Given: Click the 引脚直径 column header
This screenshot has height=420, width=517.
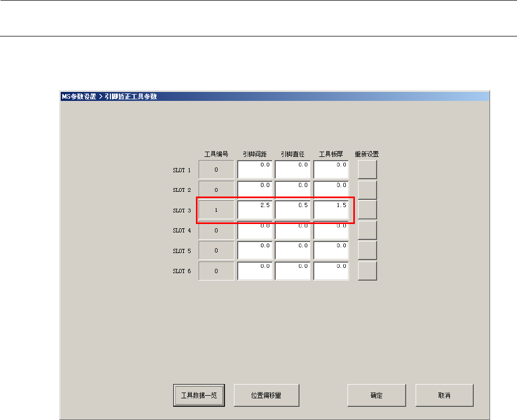Looking at the screenshot, I should coord(293,154).
